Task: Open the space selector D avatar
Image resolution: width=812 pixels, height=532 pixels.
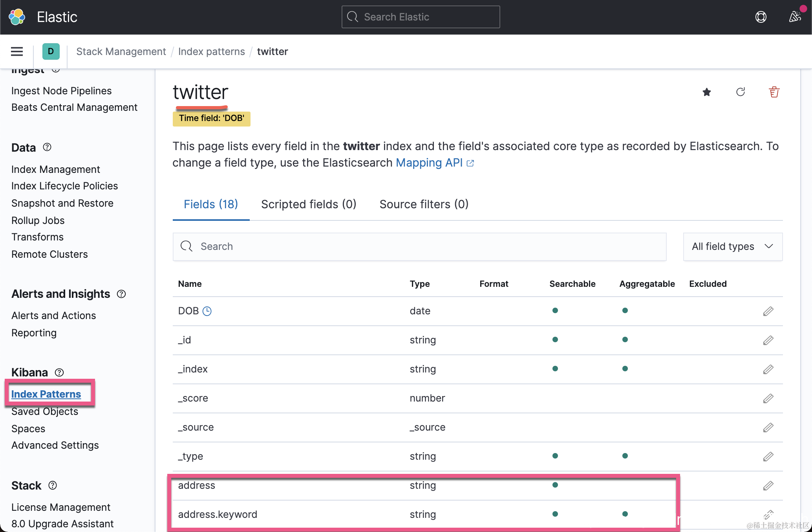Action: pyautogui.click(x=51, y=51)
